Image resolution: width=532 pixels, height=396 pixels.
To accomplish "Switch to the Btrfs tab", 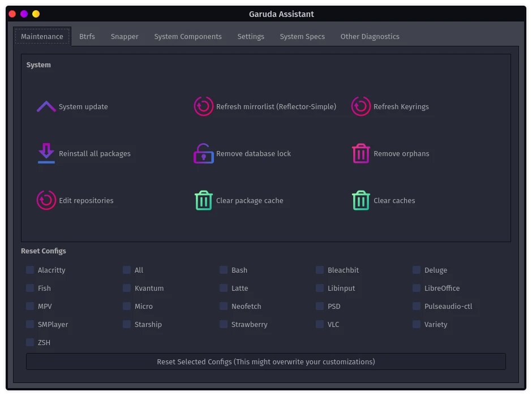I will tap(87, 36).
